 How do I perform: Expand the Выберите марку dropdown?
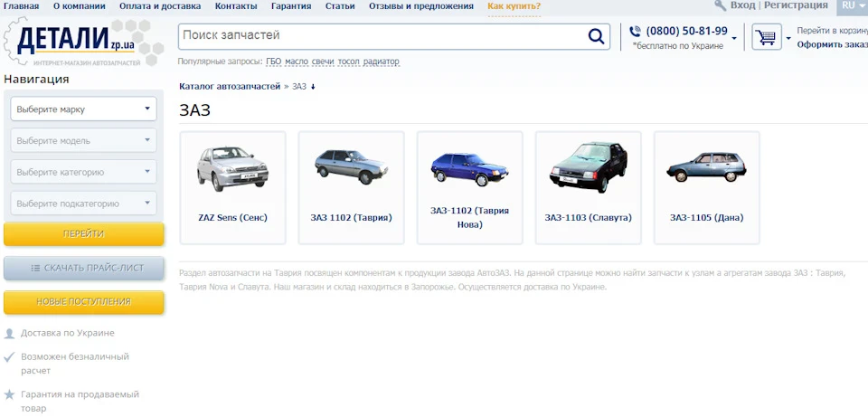[x=83, y=109]
